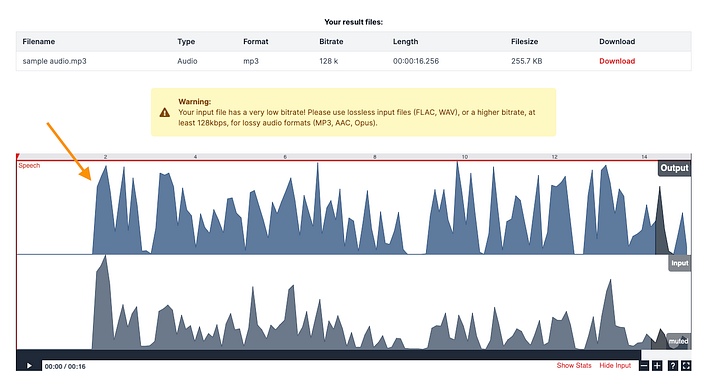This screenshot has height=386, width=720.
Task: Click the timeline ruler at mark 2
Action: (105, 157)
